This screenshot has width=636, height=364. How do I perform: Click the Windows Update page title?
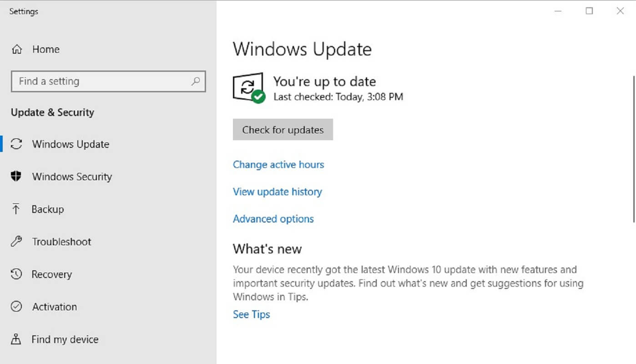click(302, 49)
